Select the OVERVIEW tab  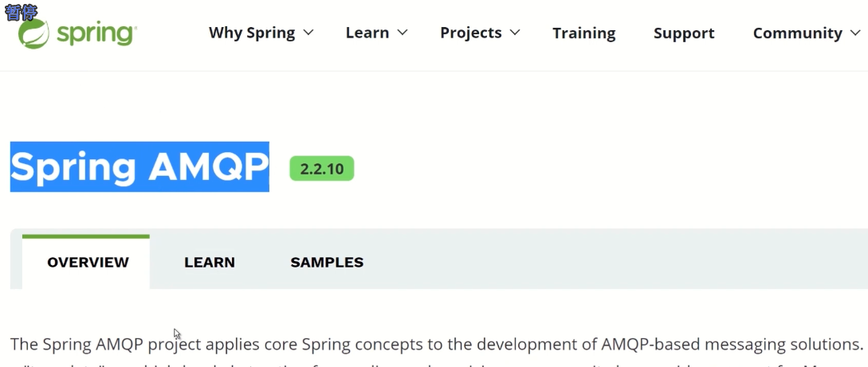pyautogui.click(x=86, y=262)
